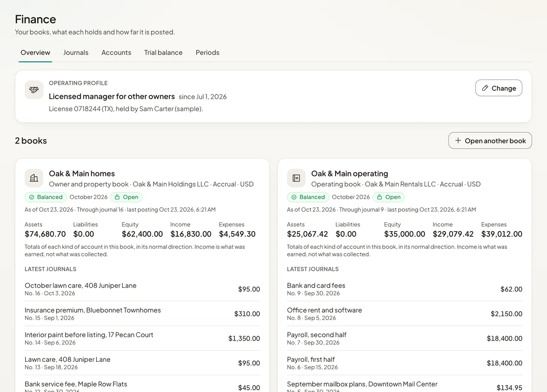Click the $1,350.00 journal amount

pos(244,339)
